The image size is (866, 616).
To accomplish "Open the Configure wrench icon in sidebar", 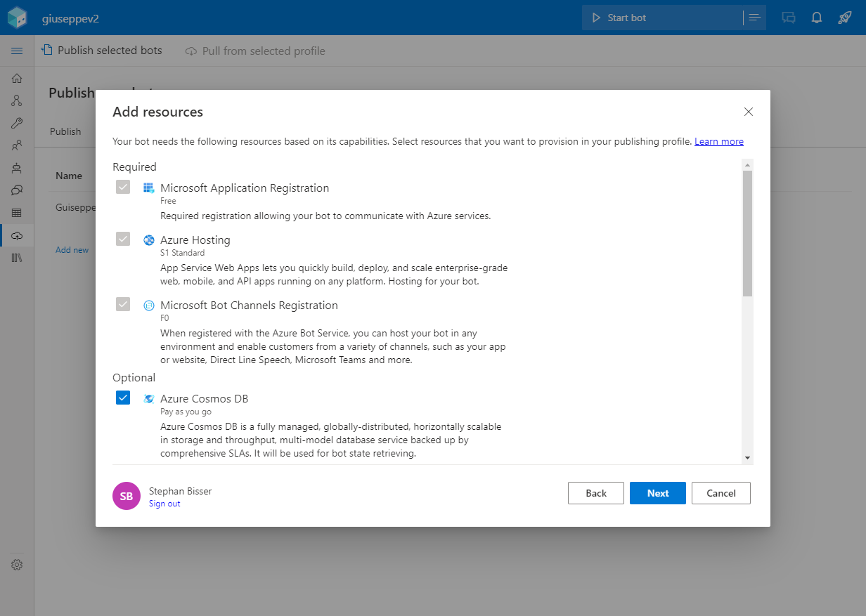I will click(x=17, y=124).
